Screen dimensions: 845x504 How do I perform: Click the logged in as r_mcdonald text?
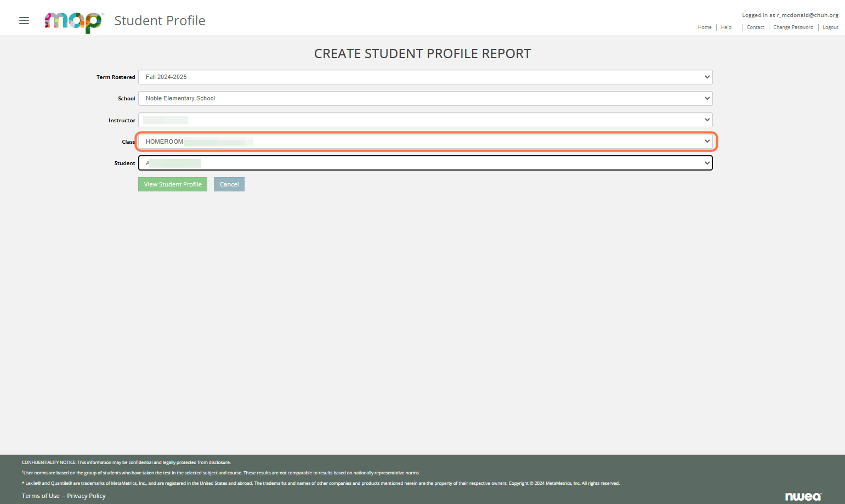point(790,15)
